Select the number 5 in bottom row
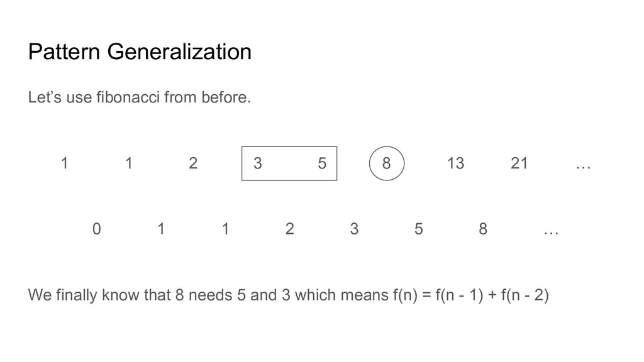 coord(418,229)
